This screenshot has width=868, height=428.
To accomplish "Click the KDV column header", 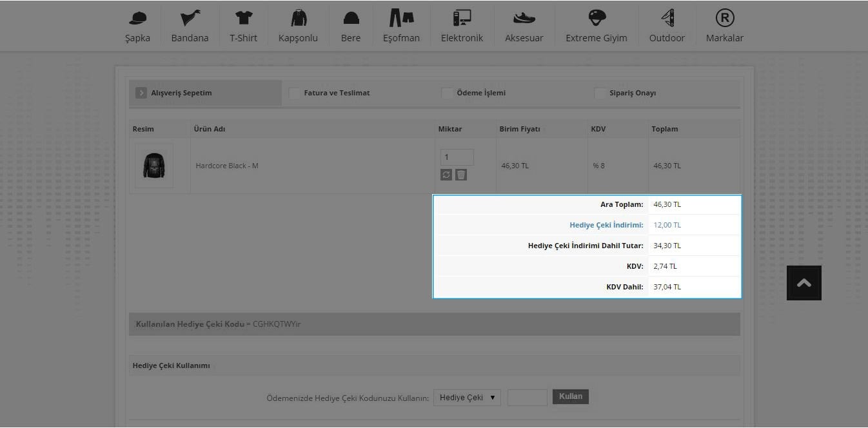I will (598, 129).
